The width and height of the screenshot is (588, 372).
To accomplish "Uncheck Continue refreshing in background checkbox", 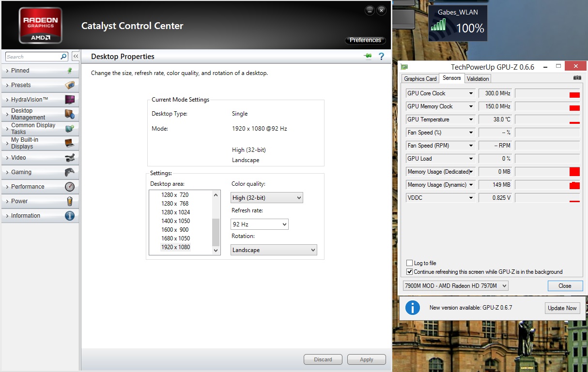I will [x=410, y=272].
